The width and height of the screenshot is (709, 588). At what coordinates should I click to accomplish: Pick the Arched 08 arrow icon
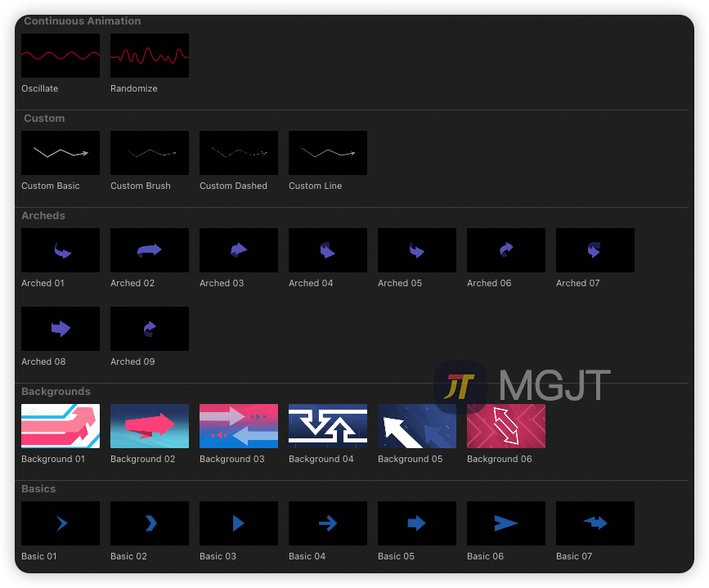pos(61,329)
